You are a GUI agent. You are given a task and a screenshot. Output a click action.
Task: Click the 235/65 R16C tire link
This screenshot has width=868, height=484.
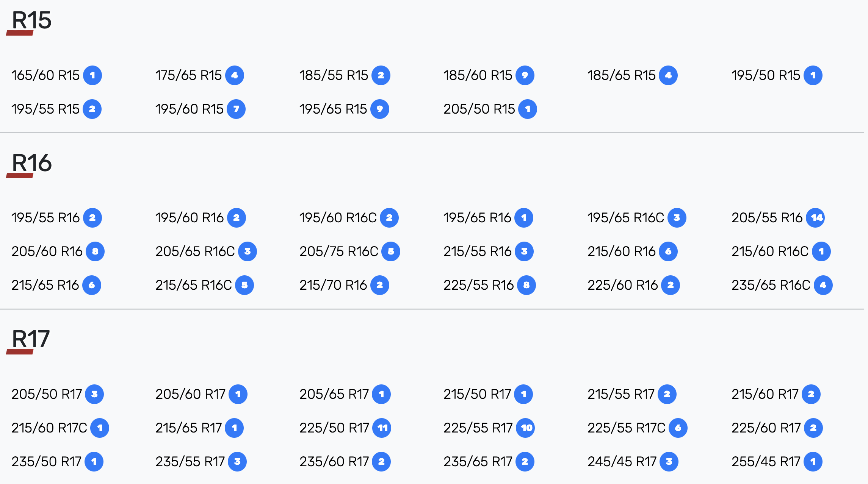pos(771,285)
